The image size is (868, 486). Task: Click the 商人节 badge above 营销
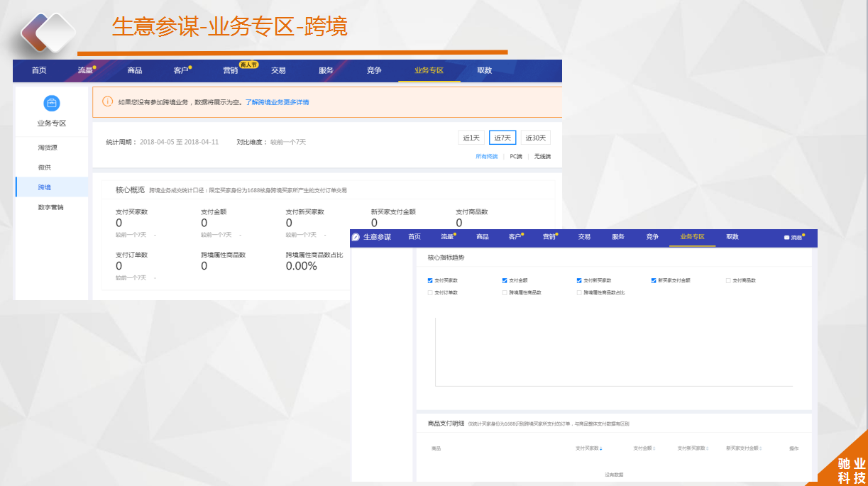(249, 64)
